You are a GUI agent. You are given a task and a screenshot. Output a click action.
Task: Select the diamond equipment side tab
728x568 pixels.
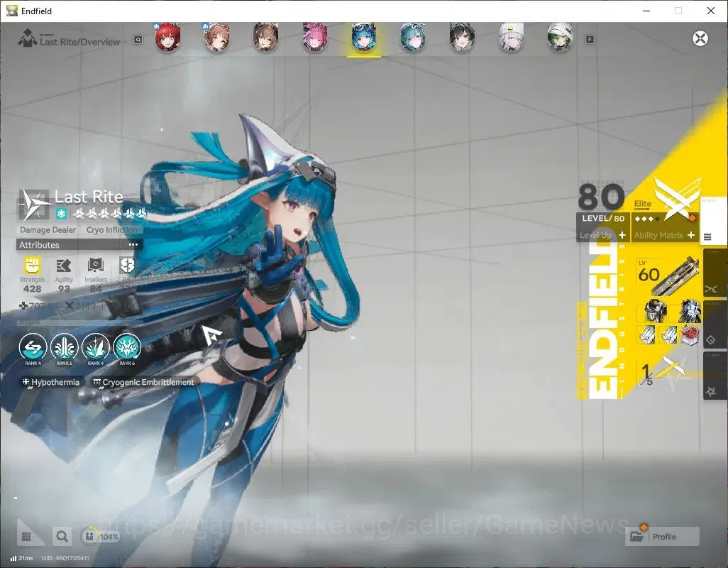pos(715,325)
